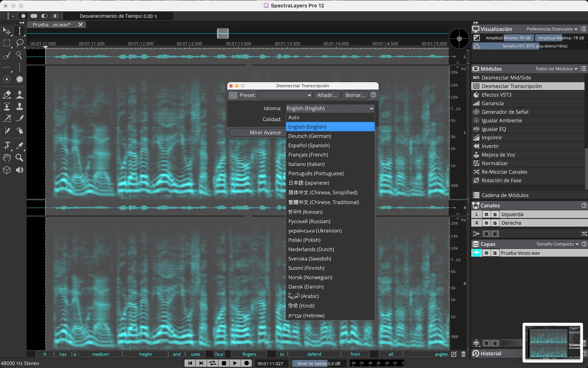Screen dimensions: 588x368
Task: Open the Preset dropdown in dialog
Action: [285, 95]
